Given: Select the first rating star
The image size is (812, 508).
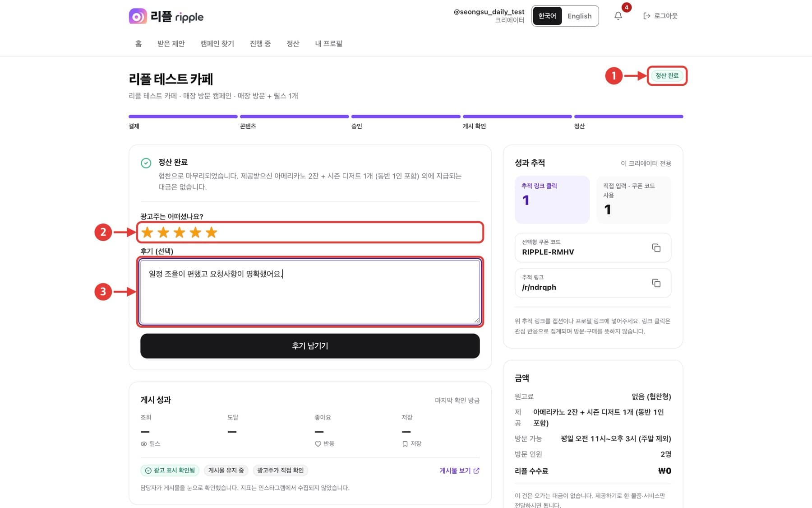Looking at the screenshot, I should [147, 233].
